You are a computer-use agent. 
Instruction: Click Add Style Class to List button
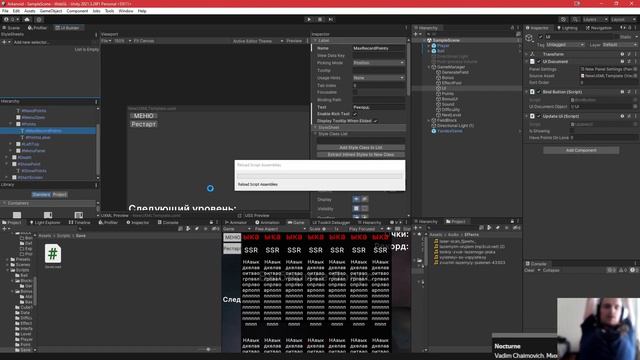click(361, 147)
